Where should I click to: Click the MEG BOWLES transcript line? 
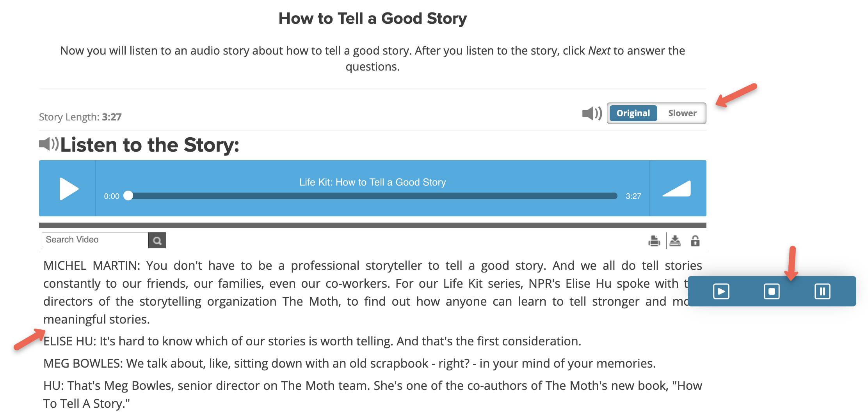(x=349, y=363)
